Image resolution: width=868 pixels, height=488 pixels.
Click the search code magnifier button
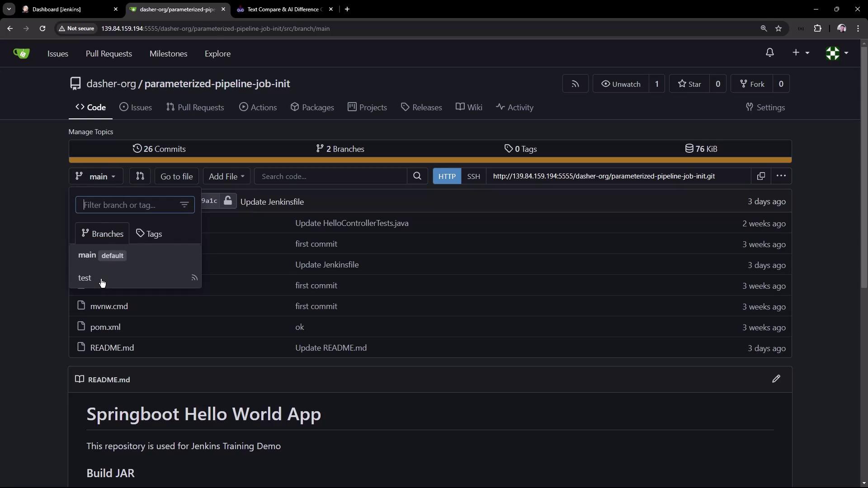[x=417, y=176]
